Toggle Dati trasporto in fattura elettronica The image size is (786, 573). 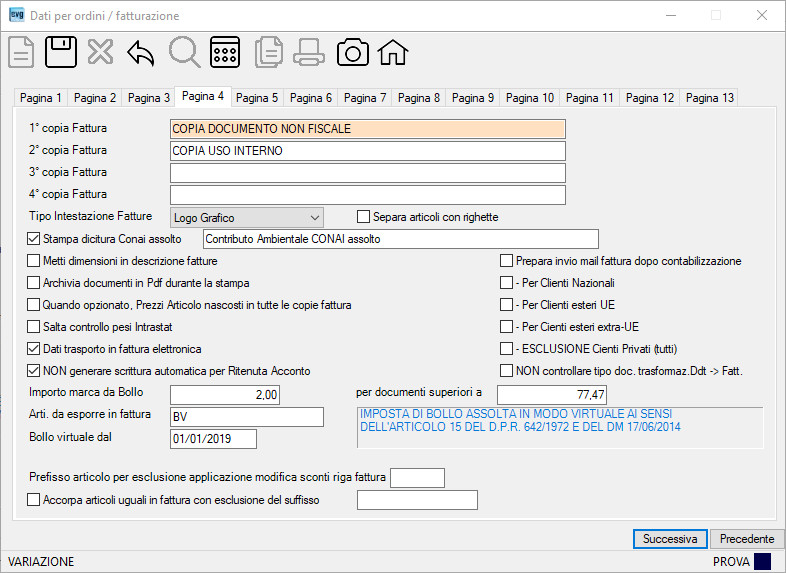point(33,349)
